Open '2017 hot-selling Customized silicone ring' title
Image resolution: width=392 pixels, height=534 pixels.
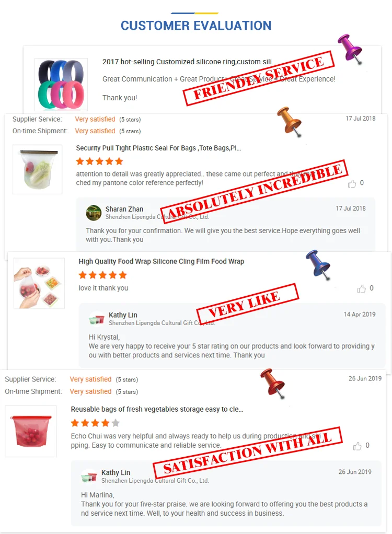tap(189, 62)
